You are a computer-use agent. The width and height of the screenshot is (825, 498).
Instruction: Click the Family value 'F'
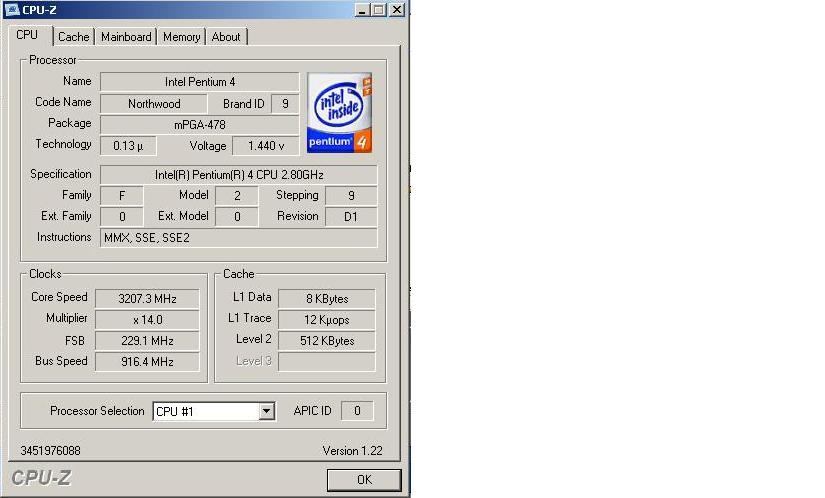pos(122,196)
